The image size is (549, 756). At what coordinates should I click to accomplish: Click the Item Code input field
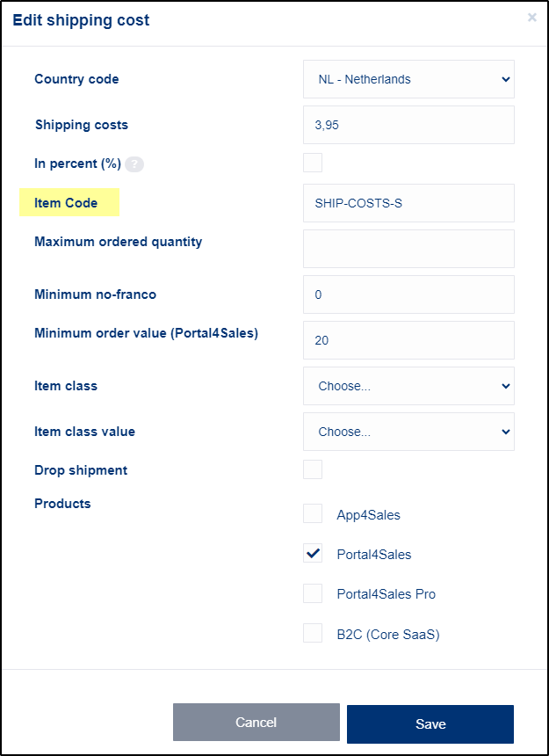408,203
